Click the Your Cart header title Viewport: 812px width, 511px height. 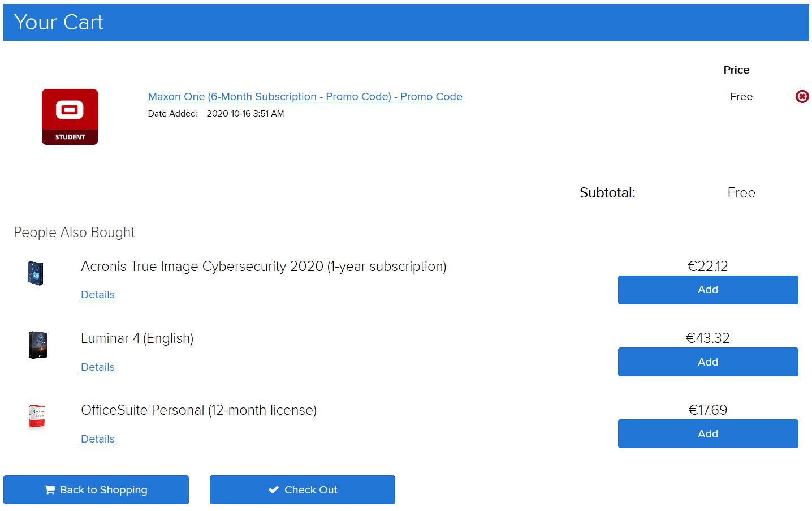(x=59, y=23)
